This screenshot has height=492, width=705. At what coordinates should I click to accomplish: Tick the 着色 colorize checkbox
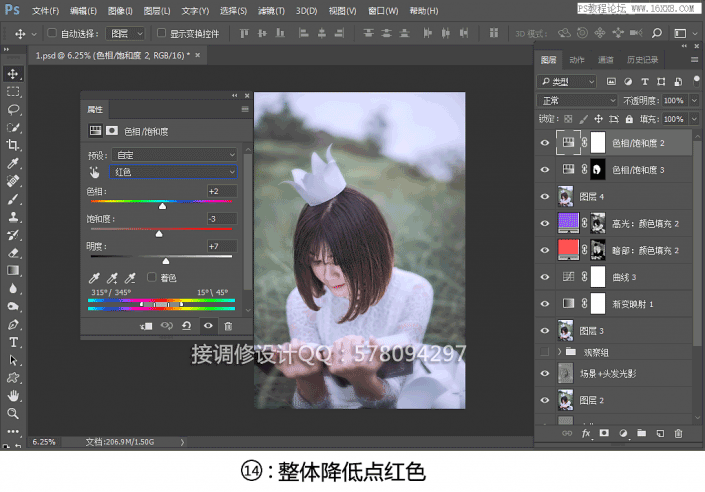point(152,277)
